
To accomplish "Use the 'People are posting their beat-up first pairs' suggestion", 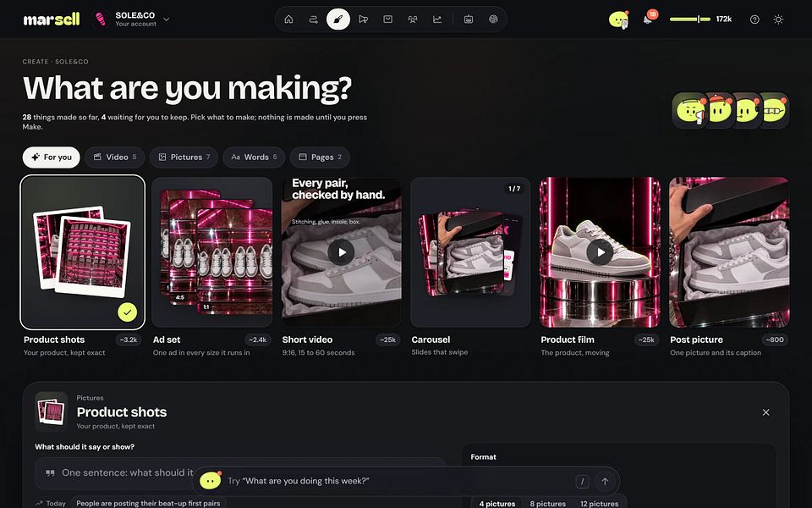I will [148, 503].
